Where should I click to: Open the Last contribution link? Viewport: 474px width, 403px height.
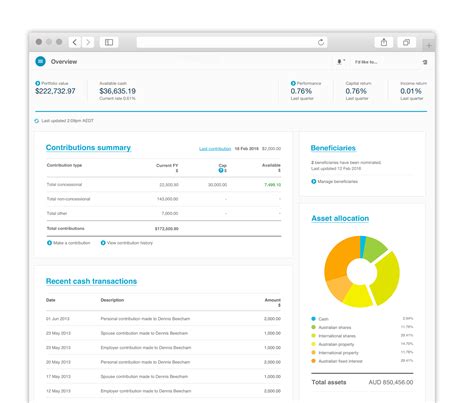click(x=215, y=149)
